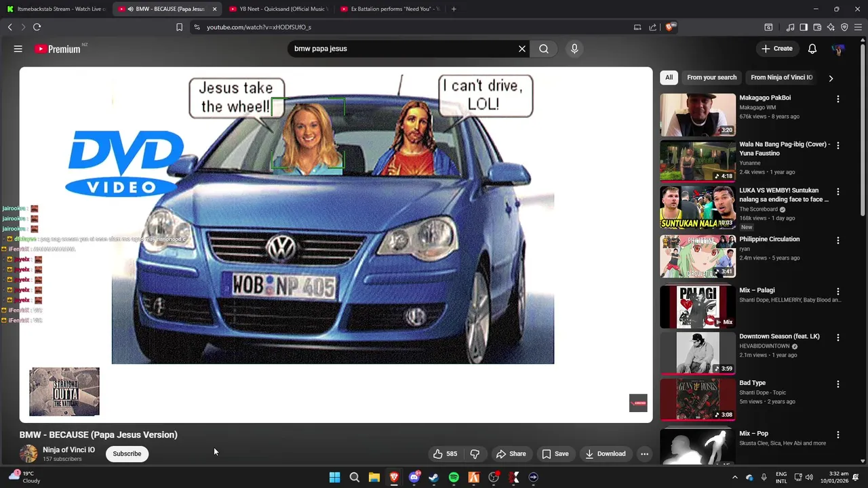The height and width of the screenshot is (488, 868).
Task: Open the taskbar clock and date
Action: pos(833,477)
